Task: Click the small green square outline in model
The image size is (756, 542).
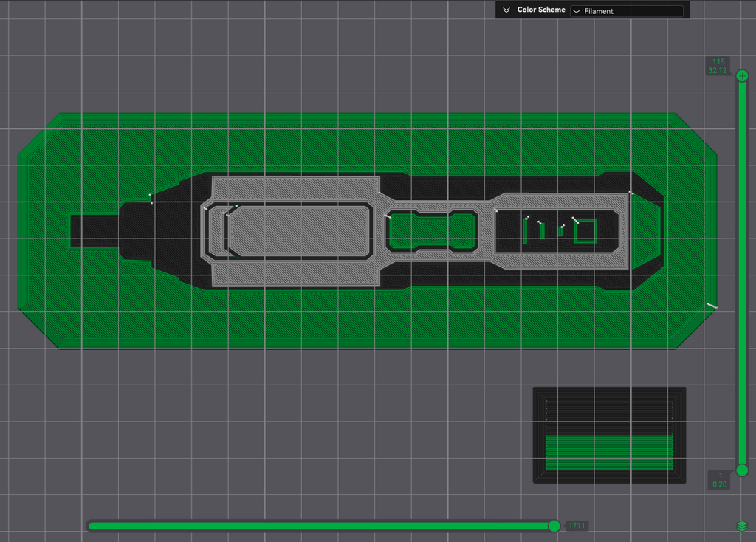Action: 585,231
